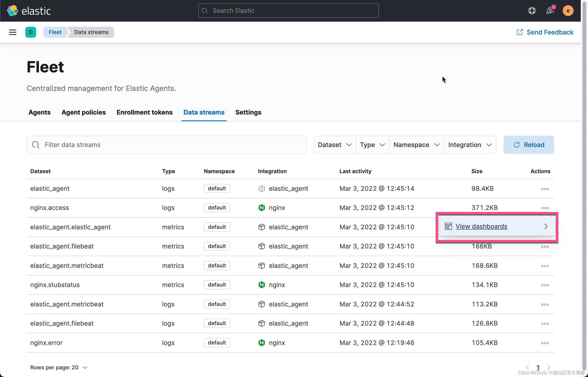588x377 pixels.
Task: Expand the Integration filter dropdown
Action: pos(470,145)
